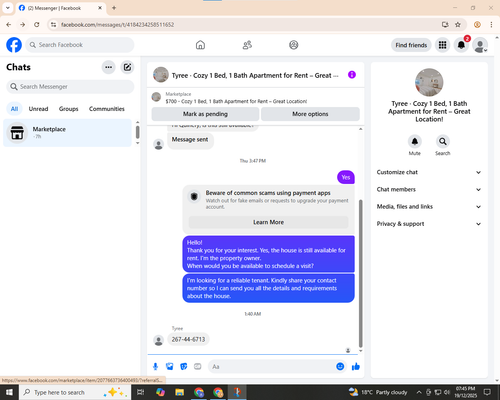Choose a GIF icon
The image size is (500, 400).
(198, 367)
